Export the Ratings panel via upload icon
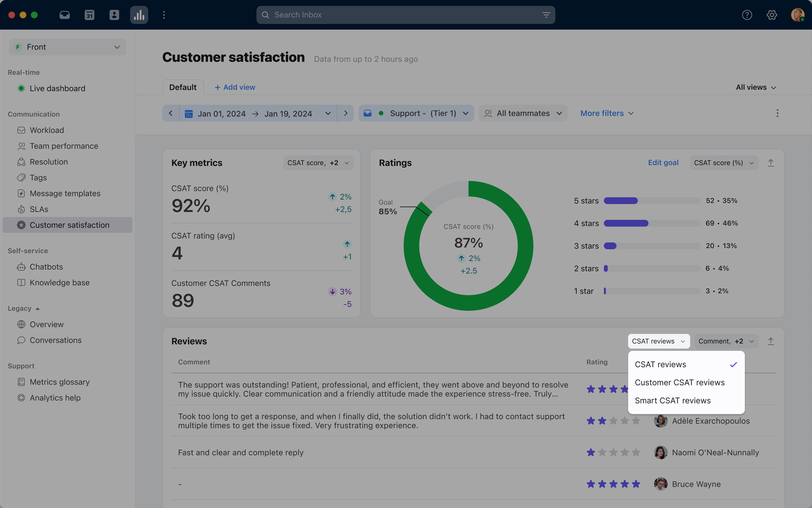812x508 pixels. [x=771, y=163]
